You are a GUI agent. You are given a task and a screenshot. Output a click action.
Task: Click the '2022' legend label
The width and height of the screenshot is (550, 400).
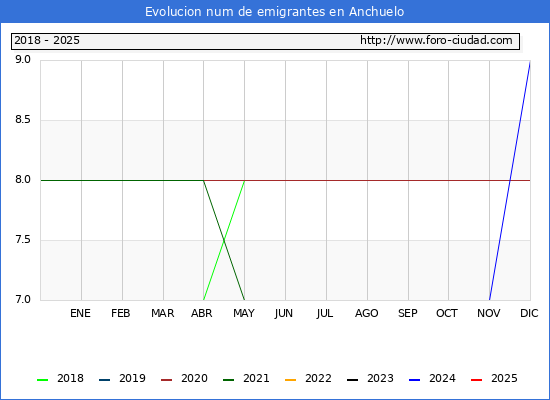tap(318, 378)
